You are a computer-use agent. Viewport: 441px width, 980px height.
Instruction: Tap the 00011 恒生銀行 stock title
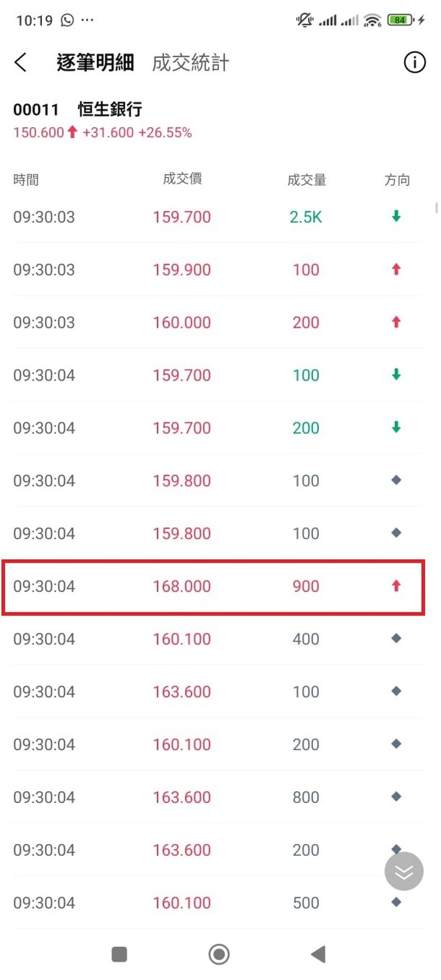click(77, 110)
